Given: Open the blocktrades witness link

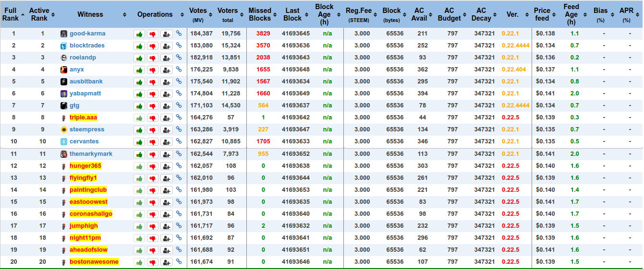Looking at the screenshot, I should tap(87, 46).
